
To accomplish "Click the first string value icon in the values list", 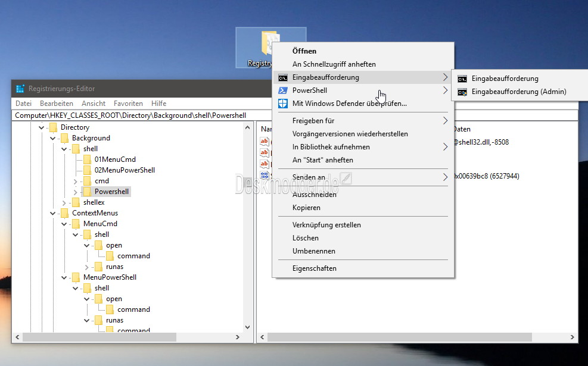I will 265,142.
